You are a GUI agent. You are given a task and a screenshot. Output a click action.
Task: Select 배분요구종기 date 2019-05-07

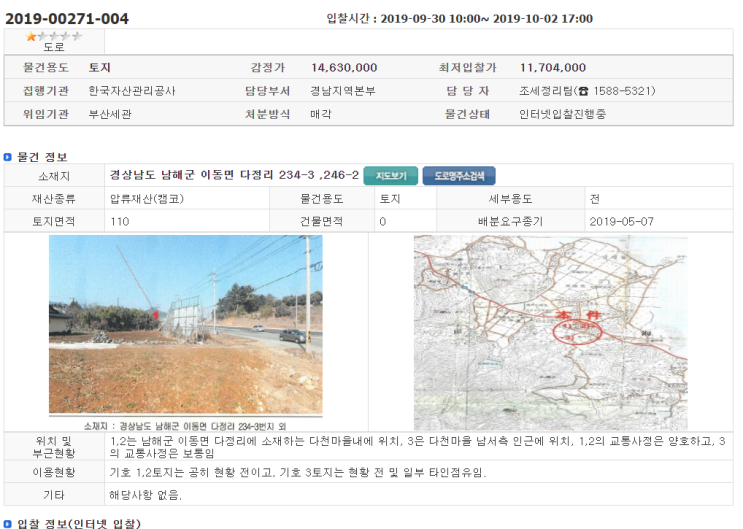click(x=621, y=221)
